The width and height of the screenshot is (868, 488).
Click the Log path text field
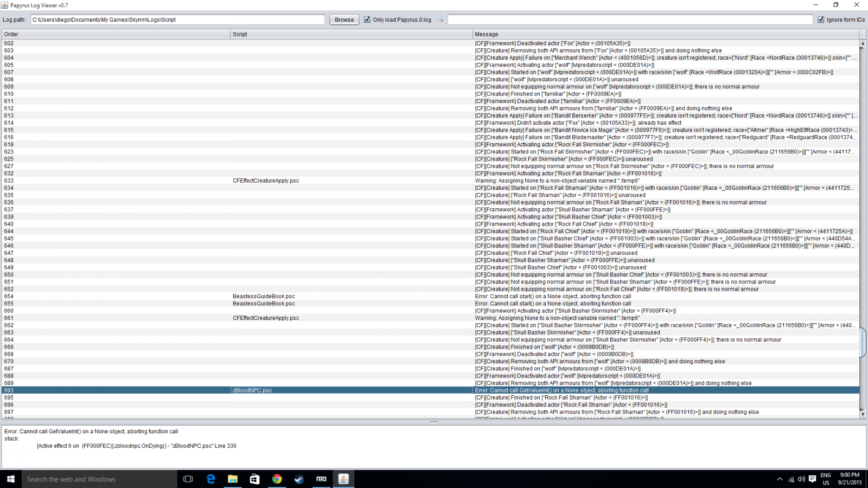(x=177, y=20)
